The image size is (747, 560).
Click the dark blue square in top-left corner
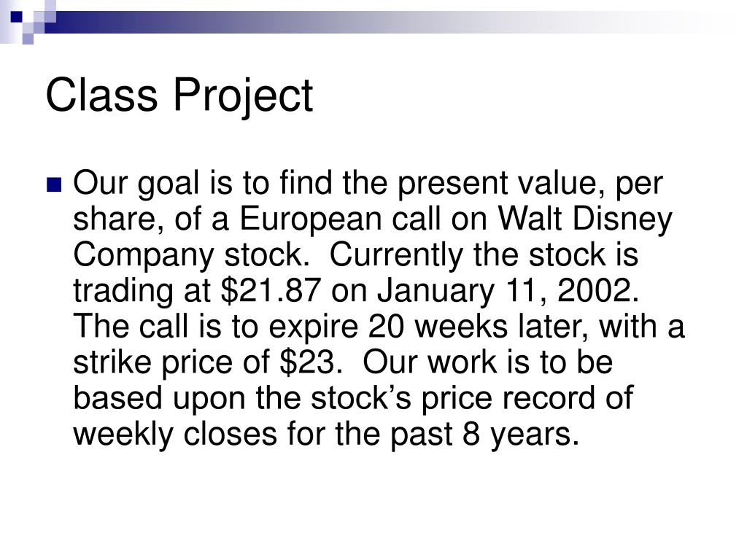coord(17,17)
